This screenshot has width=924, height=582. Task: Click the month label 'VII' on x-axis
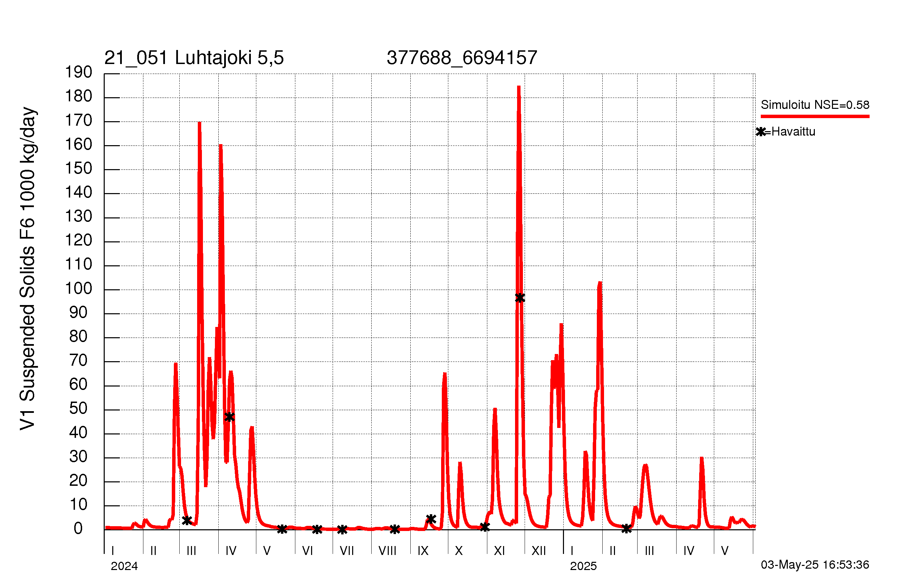pos(347,551)
